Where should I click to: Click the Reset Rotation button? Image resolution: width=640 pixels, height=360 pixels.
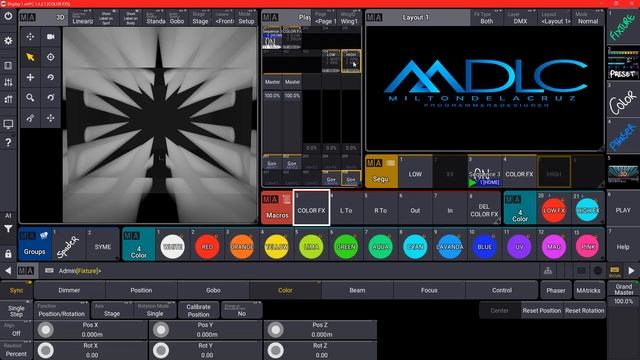pos(584,310)
